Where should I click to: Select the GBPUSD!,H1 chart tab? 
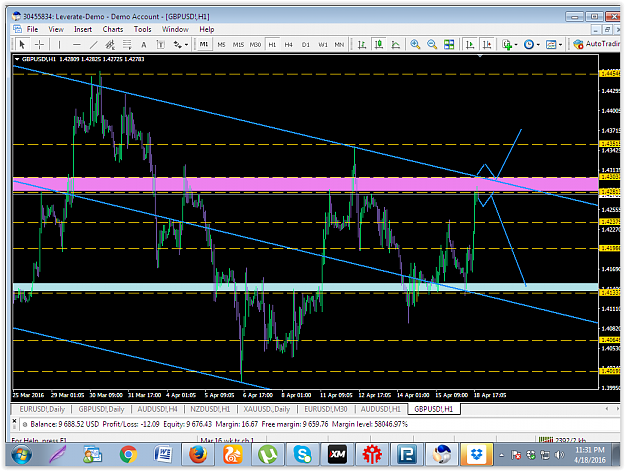tap(434, 409)
